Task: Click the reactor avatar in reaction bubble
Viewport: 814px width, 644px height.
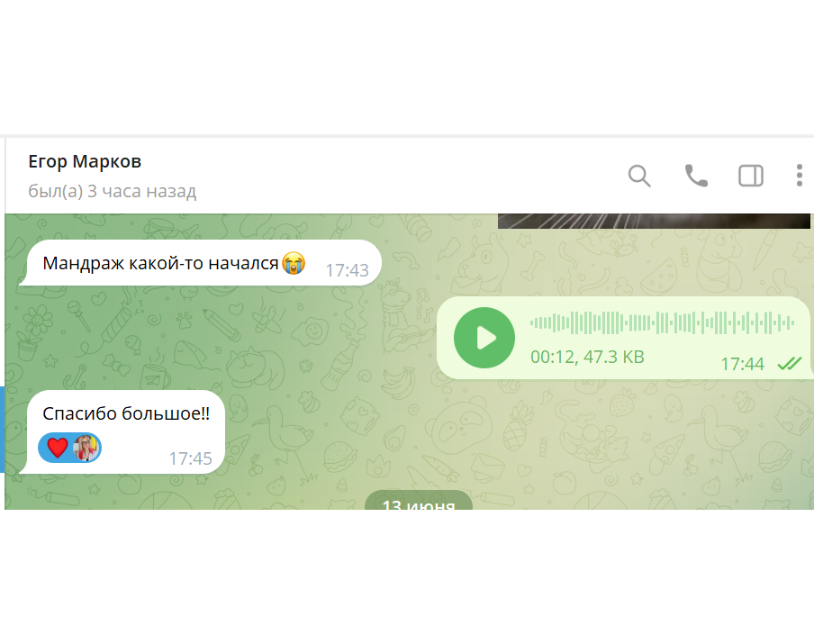Action: click(86, 448)
